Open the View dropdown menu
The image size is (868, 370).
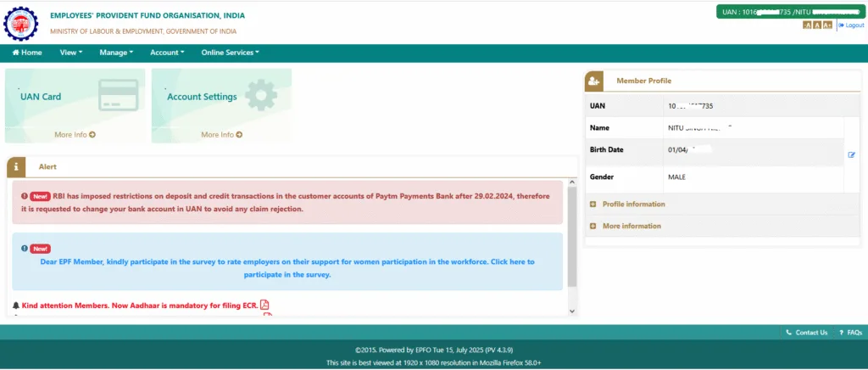click(x=71, y=53)
